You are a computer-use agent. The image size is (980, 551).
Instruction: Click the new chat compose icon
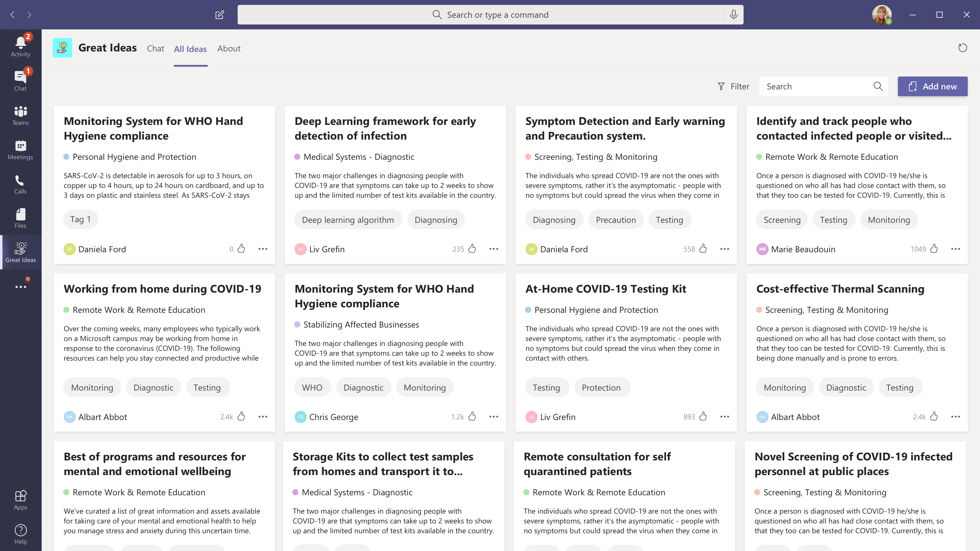[x=220, y=15]
